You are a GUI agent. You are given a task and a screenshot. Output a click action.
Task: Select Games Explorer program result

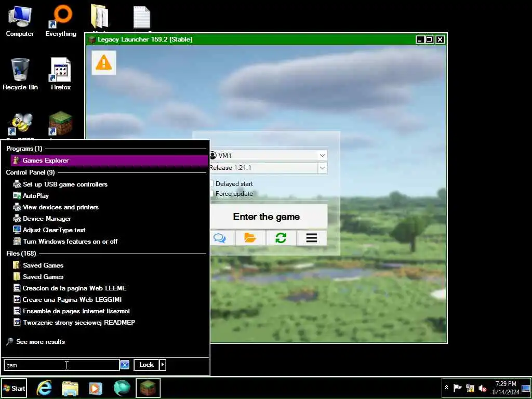coord(109,161)
